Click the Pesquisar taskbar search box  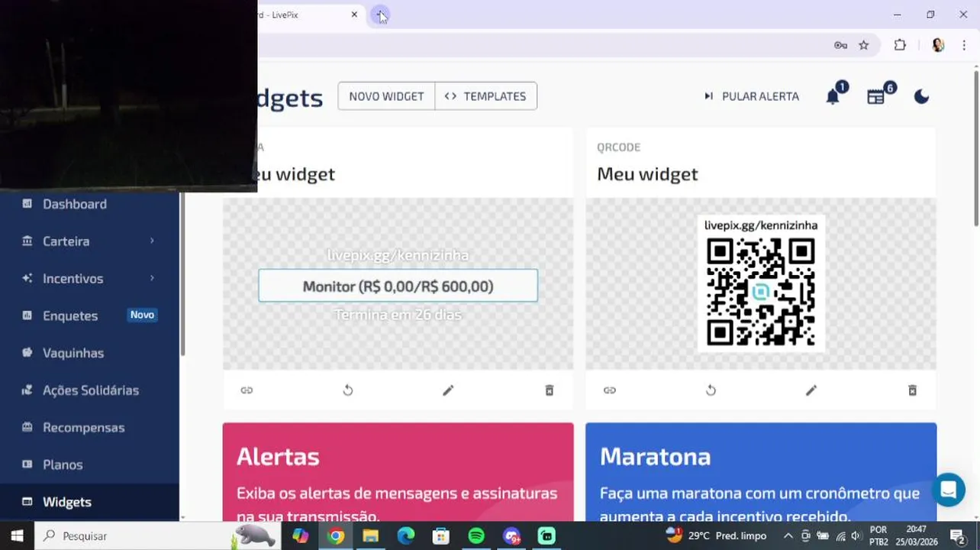(158, 536)
